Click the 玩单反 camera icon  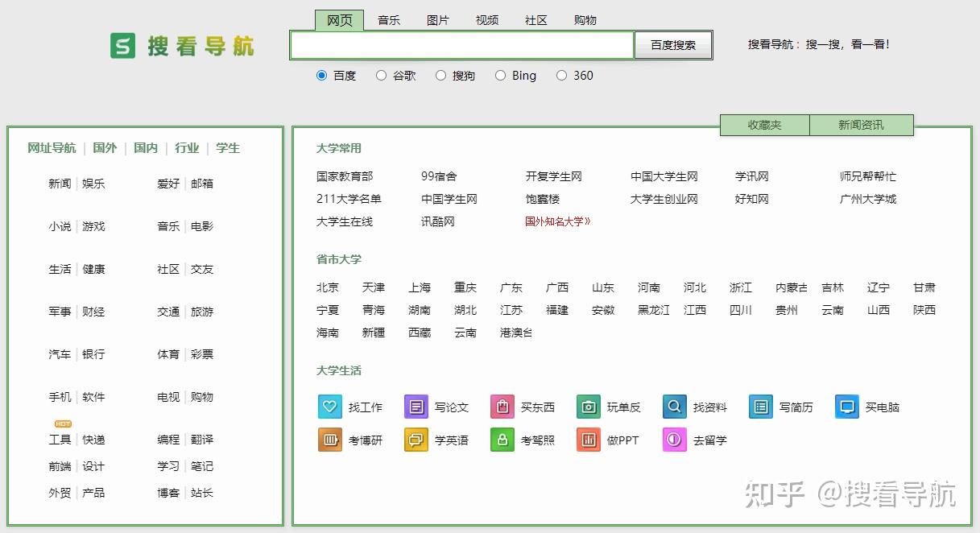click(589, 407)
